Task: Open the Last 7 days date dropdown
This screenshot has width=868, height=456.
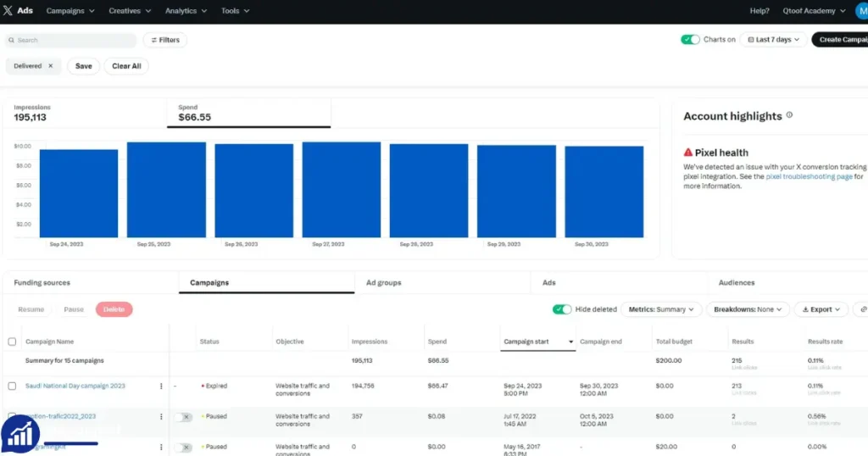Action: (773, 39)
